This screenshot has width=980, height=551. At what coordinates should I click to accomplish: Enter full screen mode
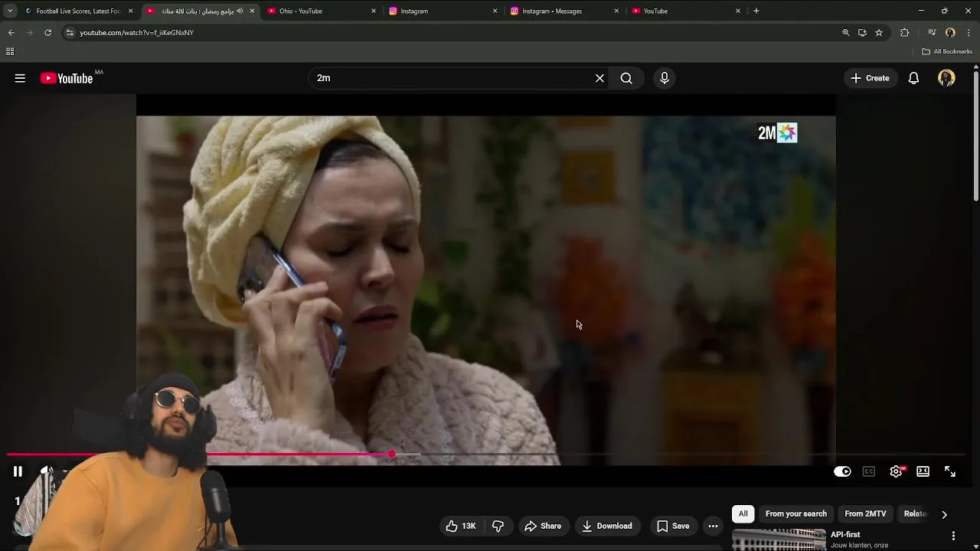(950, 471)
